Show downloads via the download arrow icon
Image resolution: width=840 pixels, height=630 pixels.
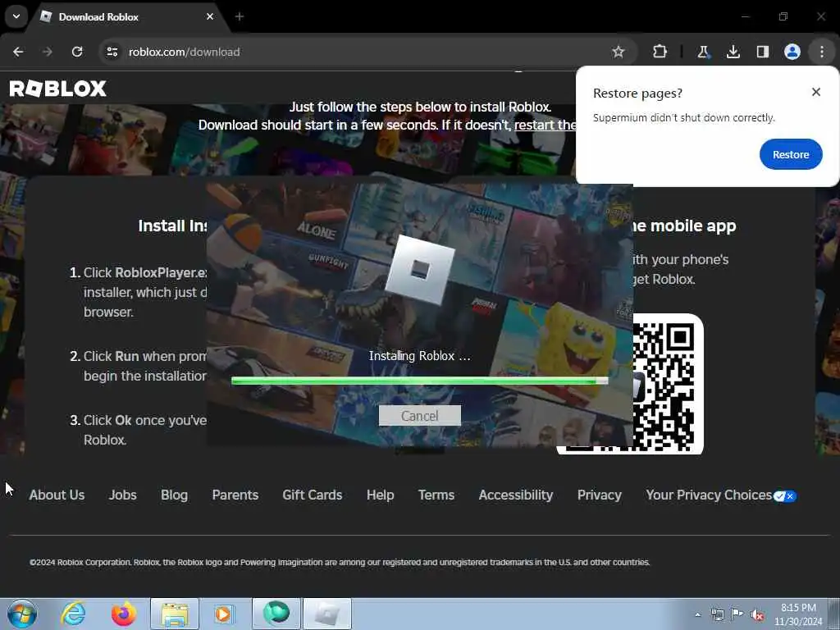tap(733, 52)
